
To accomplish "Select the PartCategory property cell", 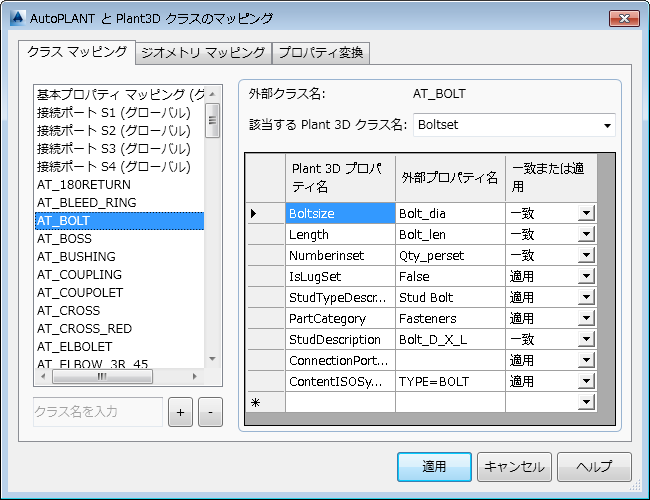I will pos(340,318).
